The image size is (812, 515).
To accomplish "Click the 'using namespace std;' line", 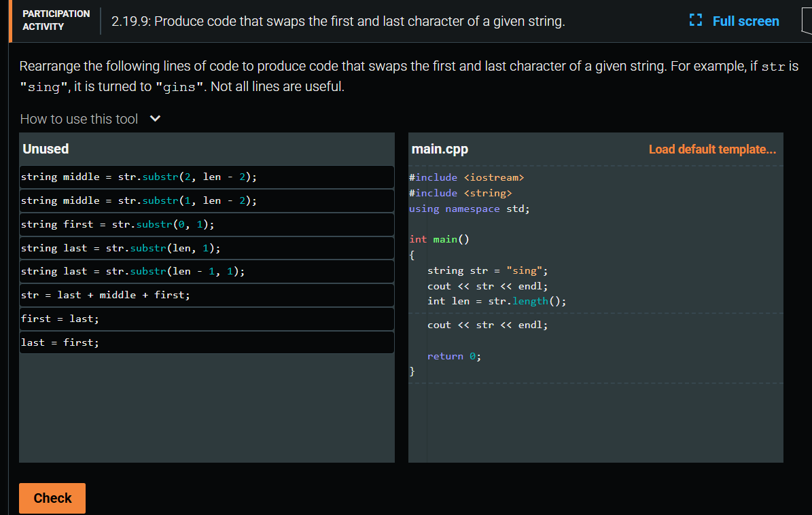I will click(469, 209).
